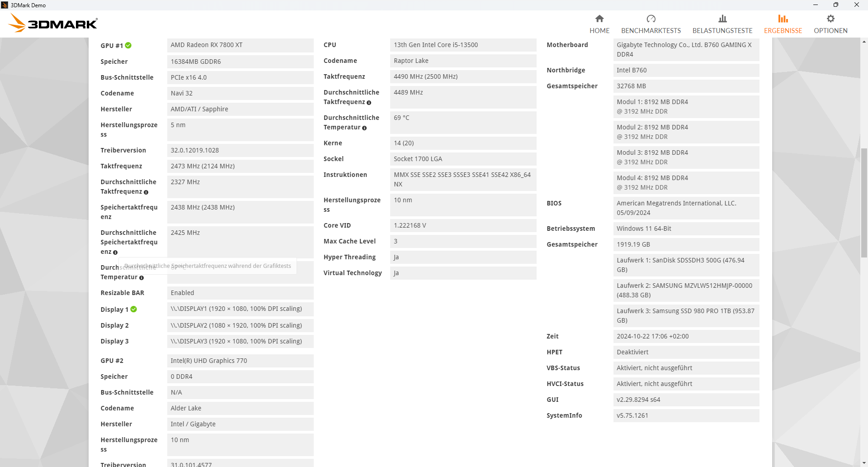Click the '2024-10-22 17:06 +02:00' time value

[686, 336]
